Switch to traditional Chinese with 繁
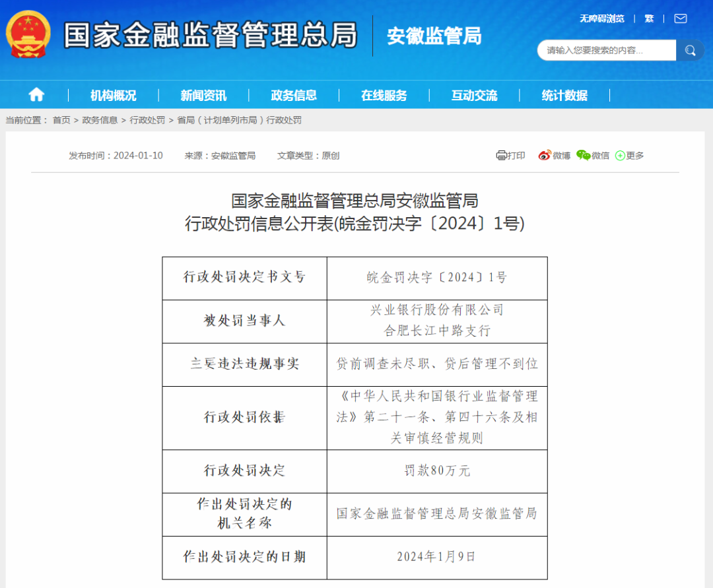 pyautogui.click(x=649, y=18)
